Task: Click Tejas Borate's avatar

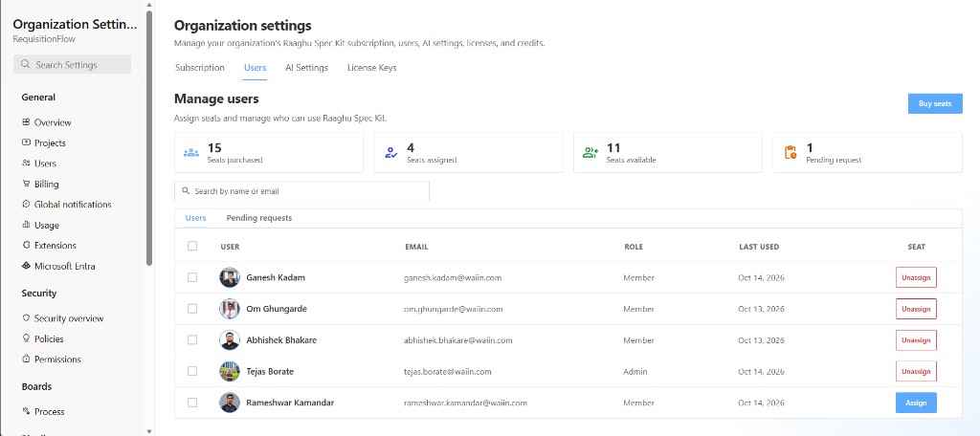Action: pyautogui.click(x=230, y=371)
